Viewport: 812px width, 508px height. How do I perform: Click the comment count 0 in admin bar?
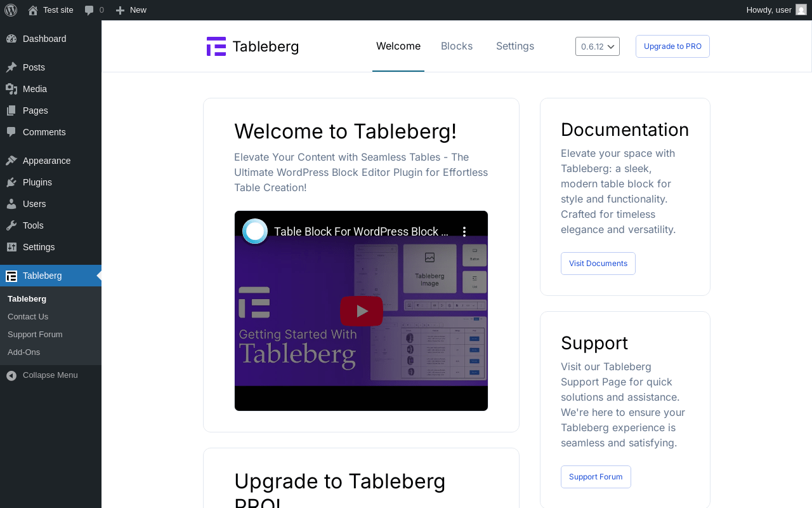point(101,10)
